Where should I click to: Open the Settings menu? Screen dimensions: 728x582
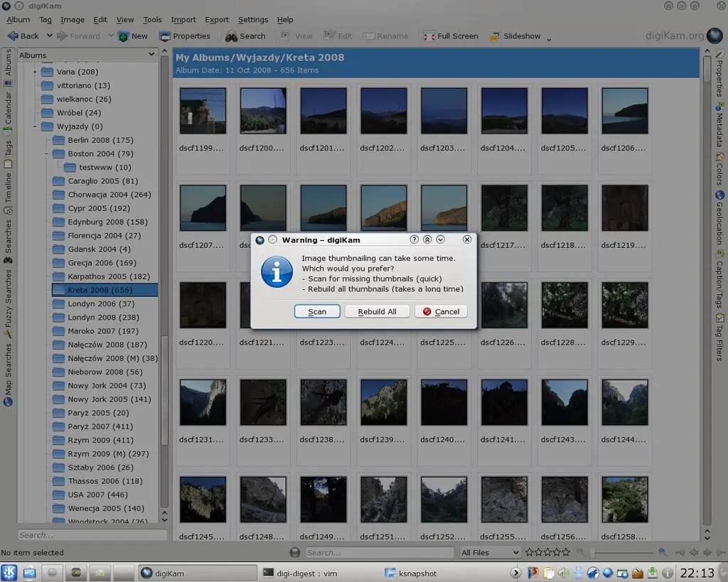click(x=252, y=20)
